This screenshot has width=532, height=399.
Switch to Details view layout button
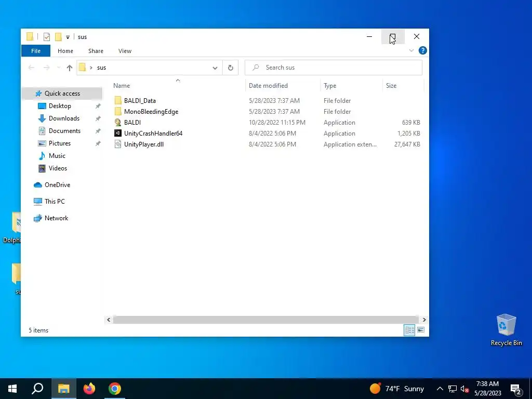click(409, 330)
